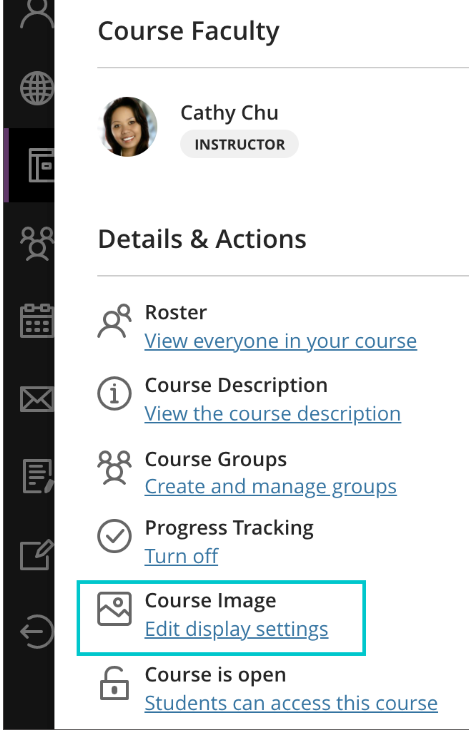
Task: Click Students can access this course
Action: click(x=291, y=703)
